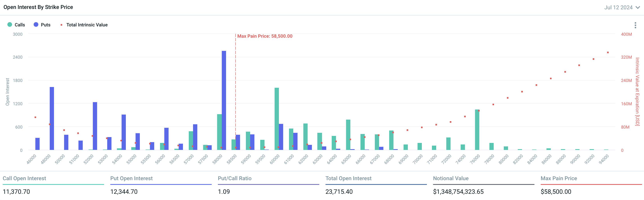Click the blue Puts legend circle
Viewport: 644px width, 200px height.
tap(36, 24)
